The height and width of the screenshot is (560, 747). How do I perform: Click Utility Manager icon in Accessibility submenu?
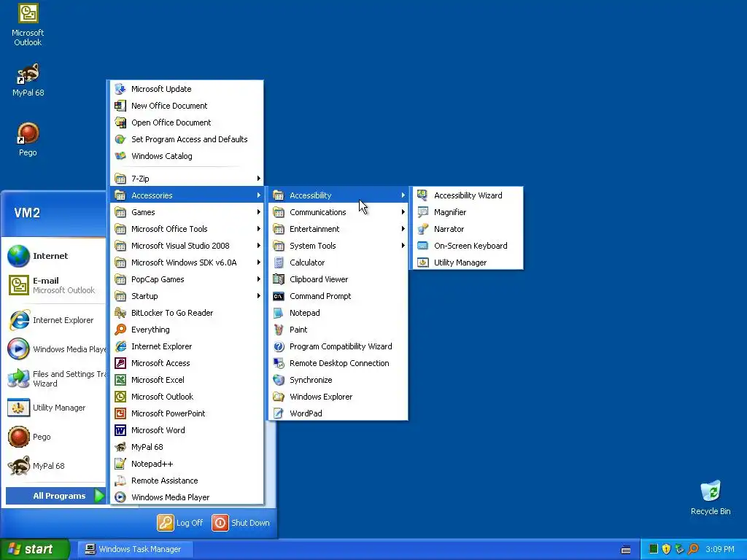click(422, 262)
